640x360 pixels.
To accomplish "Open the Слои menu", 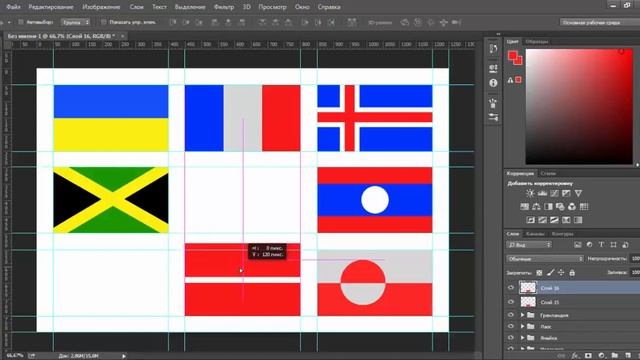I will (x=136, y=7).
